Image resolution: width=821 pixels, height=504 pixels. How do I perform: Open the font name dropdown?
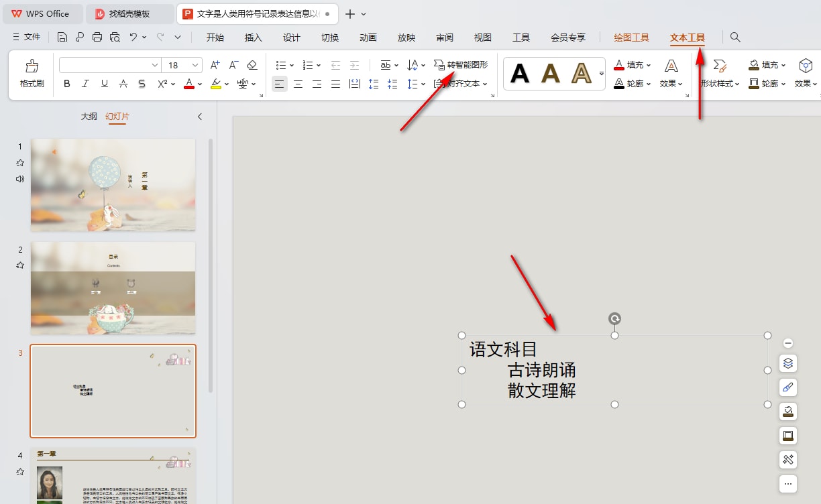pos(155,65)
